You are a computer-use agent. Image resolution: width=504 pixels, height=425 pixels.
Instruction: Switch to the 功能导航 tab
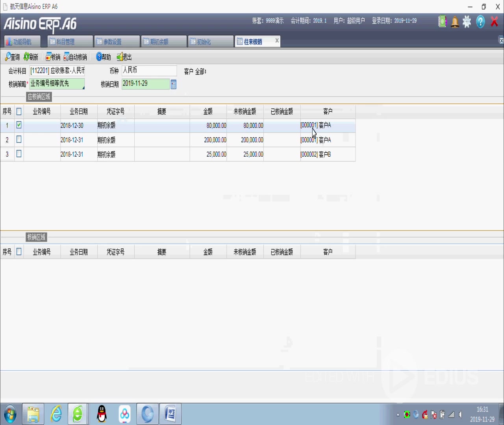tap(22, 41)
